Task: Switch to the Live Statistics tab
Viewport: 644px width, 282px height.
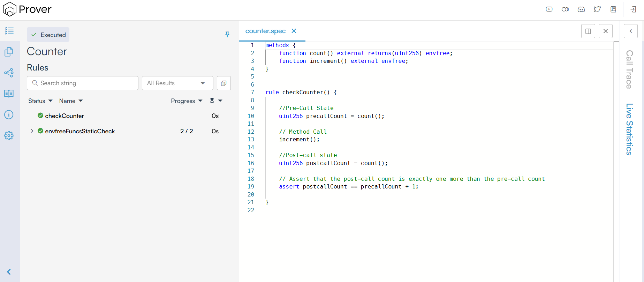Action: click(629, 129)
